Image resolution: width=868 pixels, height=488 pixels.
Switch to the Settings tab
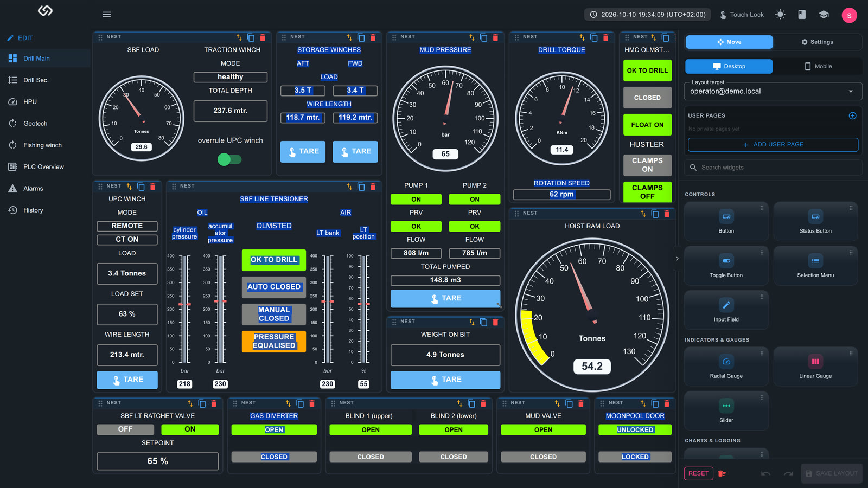pyautogui.click(x=817, y=42)
